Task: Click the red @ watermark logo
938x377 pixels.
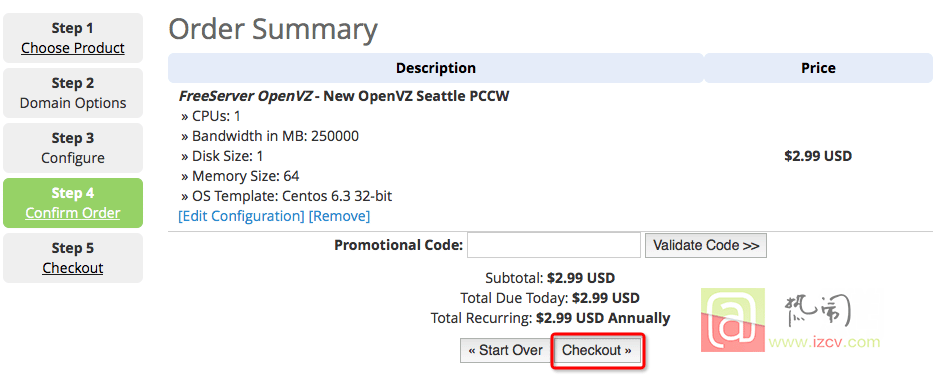Action: click(x=733, y=321)
